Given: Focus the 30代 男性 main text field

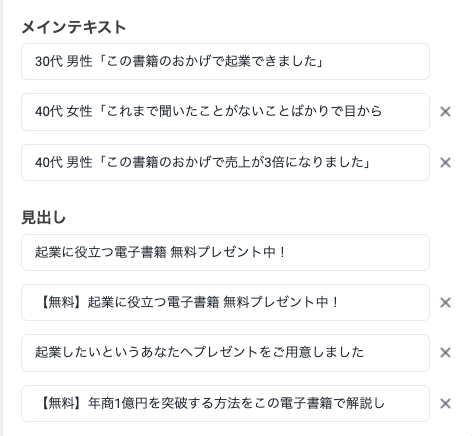Looking at the screenshot, I should [225, 61].
